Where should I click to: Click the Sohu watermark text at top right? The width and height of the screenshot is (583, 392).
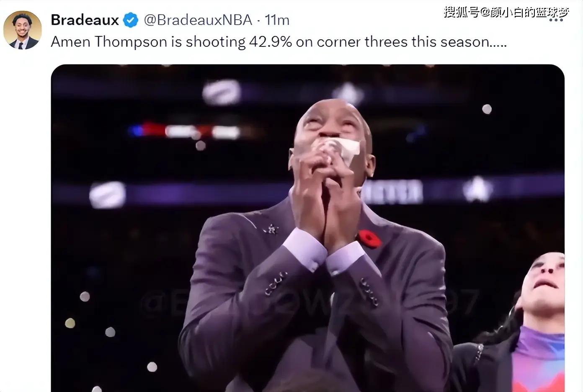(x=506, y=12)
